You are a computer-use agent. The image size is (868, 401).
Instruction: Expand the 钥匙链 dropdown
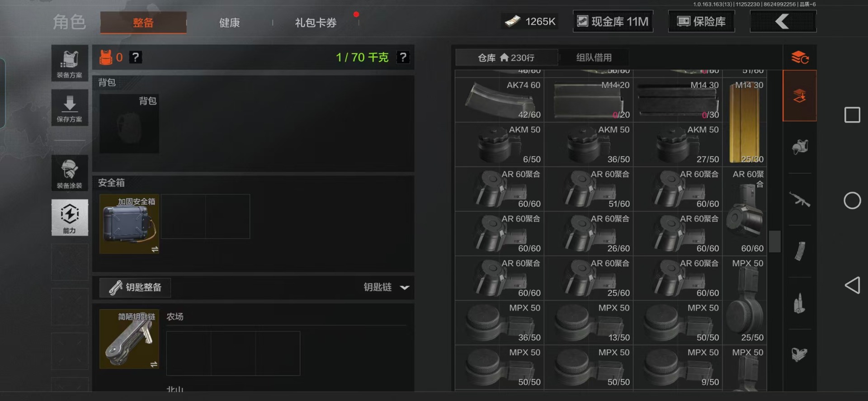coord(404,288)
